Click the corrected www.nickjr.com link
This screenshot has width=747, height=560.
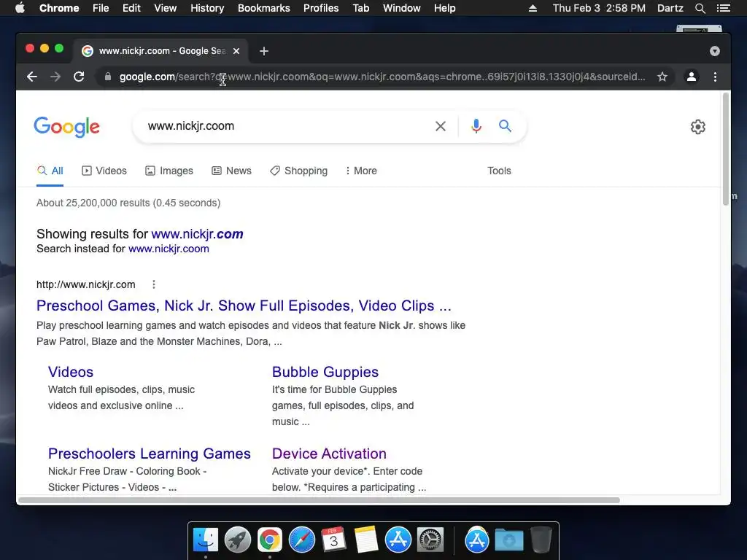(x=197, y=234)
